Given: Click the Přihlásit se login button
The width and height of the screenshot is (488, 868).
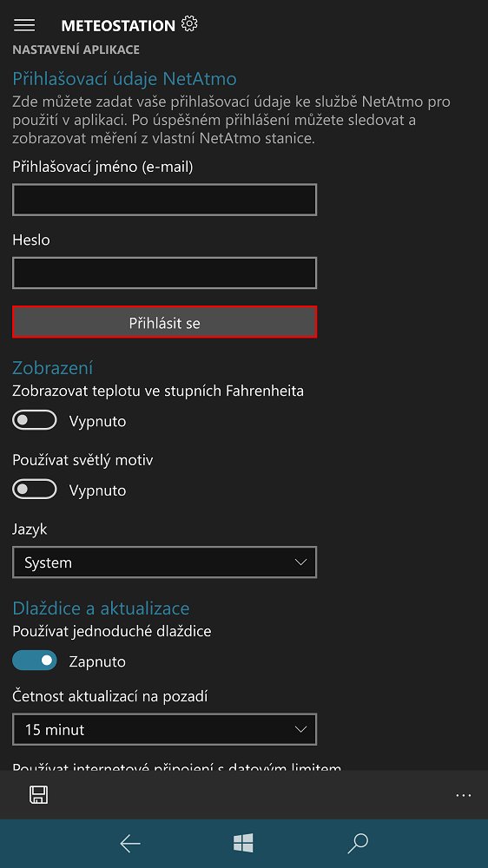Looking at the screenshot, I should point(164,322).
